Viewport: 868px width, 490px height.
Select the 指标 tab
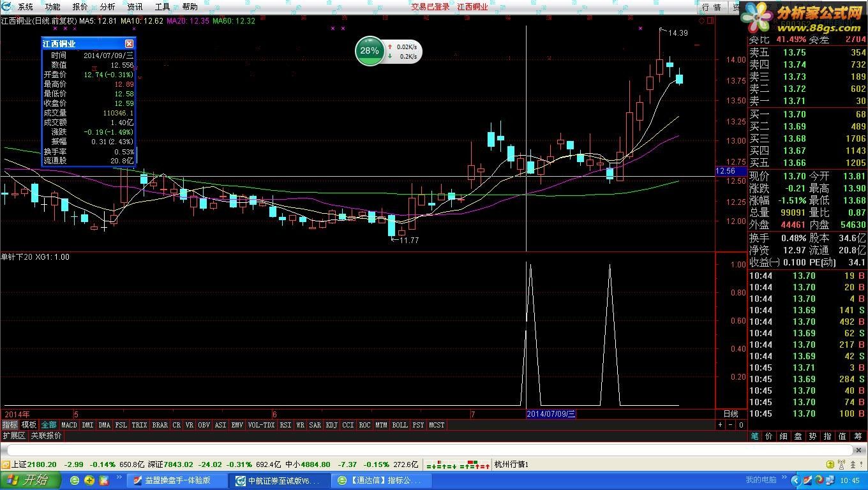coord(10,425)
